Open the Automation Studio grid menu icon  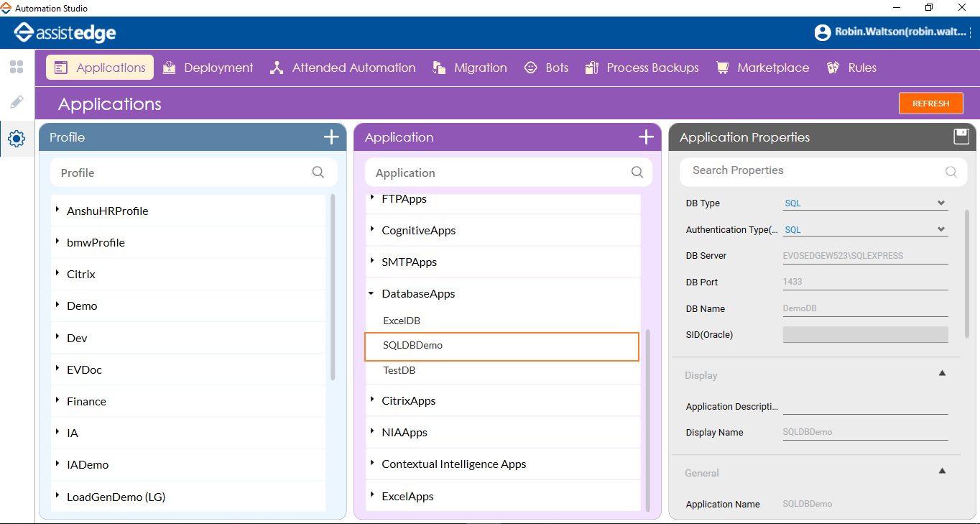tap(16, 67)
